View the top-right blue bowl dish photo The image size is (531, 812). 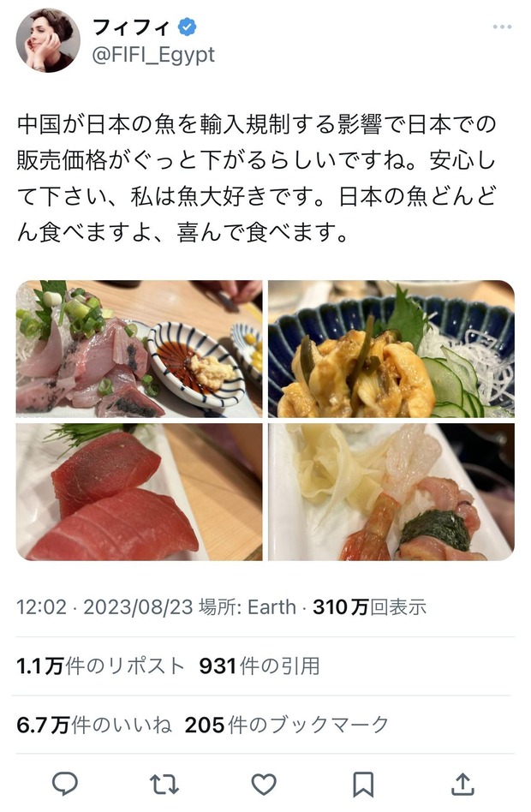click(391, 349)
